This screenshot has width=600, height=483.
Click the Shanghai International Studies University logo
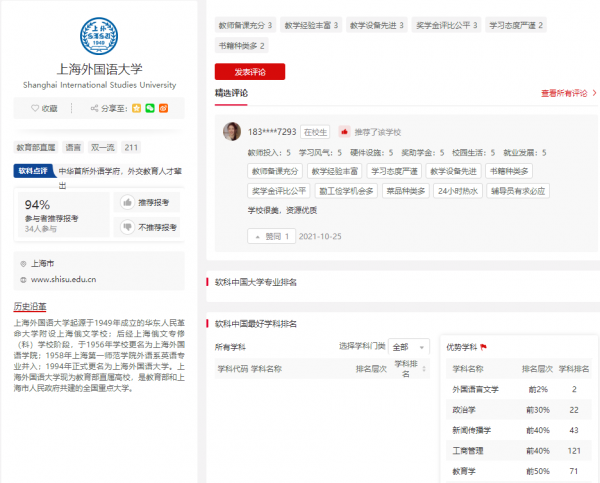click(x=99, y=36)
